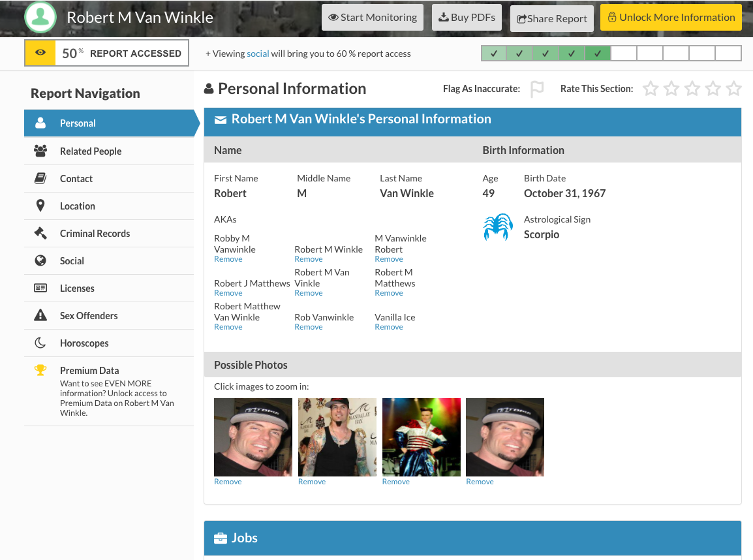Click Unlock More Information button

click(671, 18)
